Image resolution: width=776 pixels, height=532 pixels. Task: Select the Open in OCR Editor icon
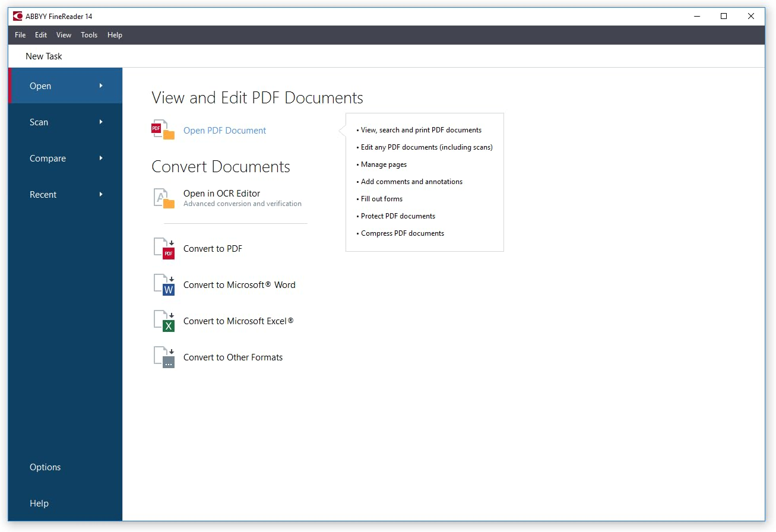[162, 197]
